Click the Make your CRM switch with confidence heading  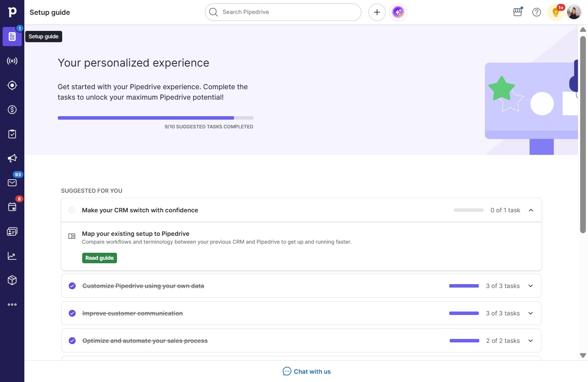[x=140, y=210]
